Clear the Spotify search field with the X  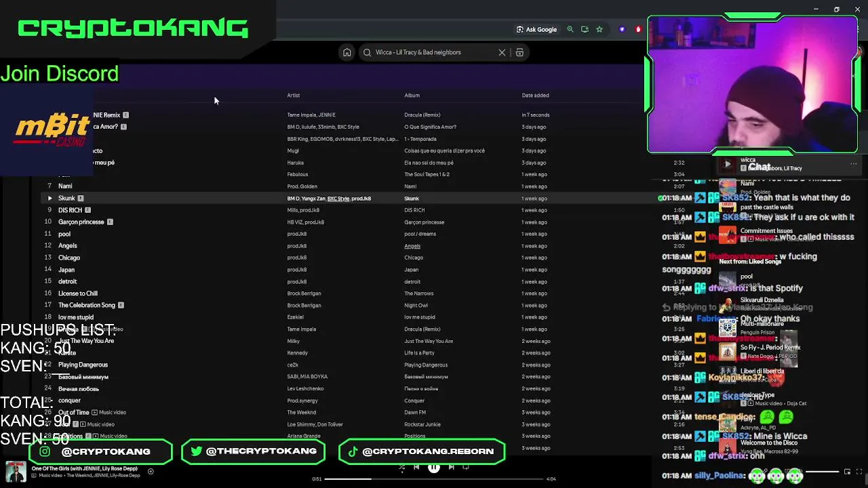click(502, 52)
